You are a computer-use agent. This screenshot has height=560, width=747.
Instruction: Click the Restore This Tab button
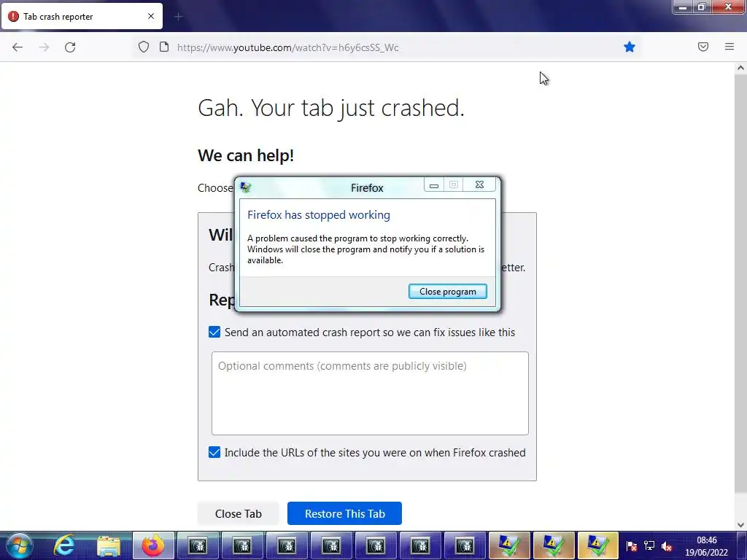pos(344,514)
